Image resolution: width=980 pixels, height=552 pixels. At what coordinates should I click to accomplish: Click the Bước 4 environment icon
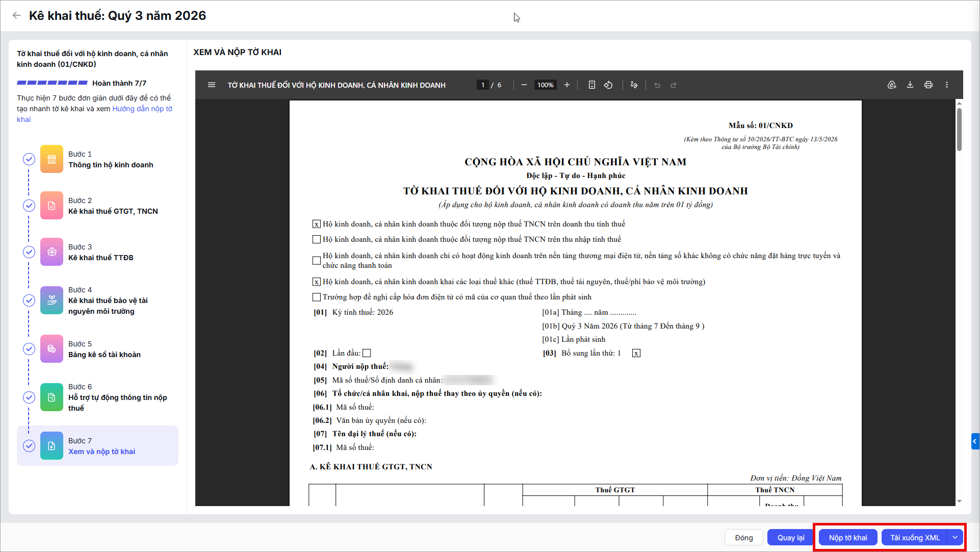coord(51,300)
